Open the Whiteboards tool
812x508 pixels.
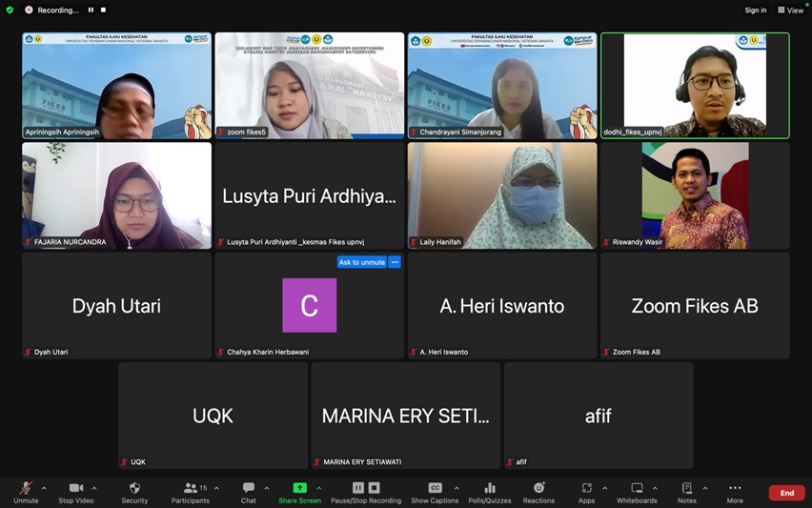pos(637,488)
